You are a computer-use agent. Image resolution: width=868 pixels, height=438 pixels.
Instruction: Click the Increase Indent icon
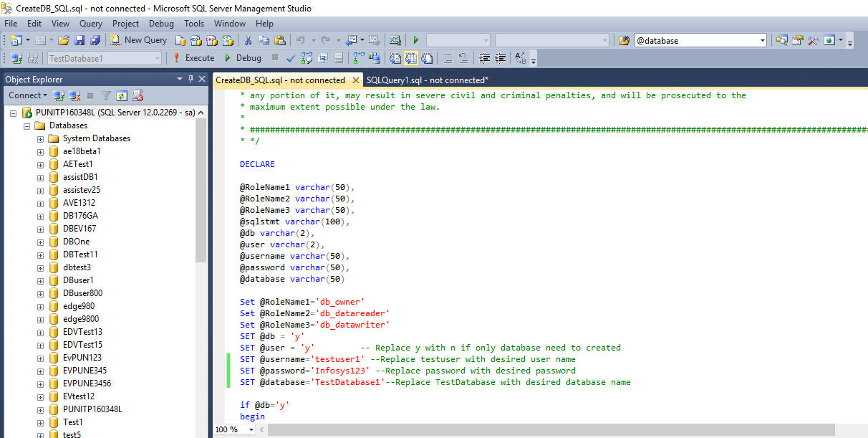pos(500,58)
